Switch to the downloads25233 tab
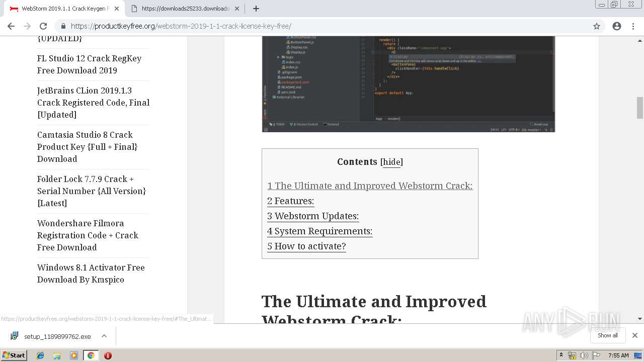This screenshot has width=644, height=362. (184, 9)
